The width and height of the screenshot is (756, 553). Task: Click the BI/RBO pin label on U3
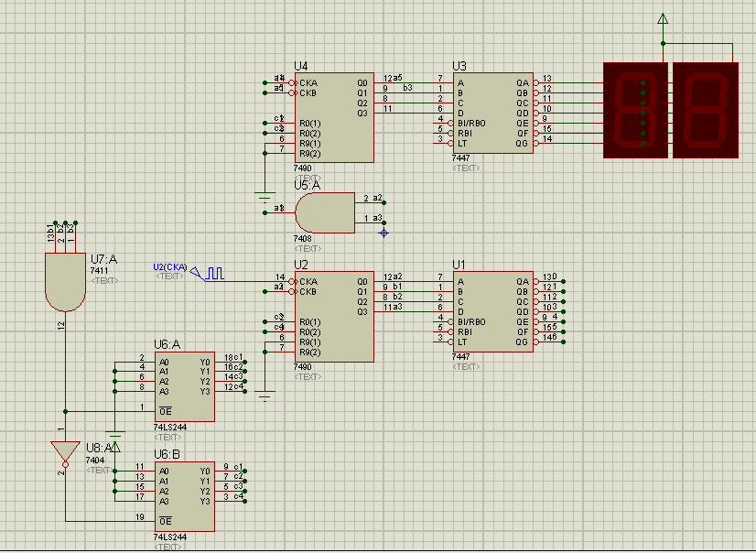click(x=471, y=124)
